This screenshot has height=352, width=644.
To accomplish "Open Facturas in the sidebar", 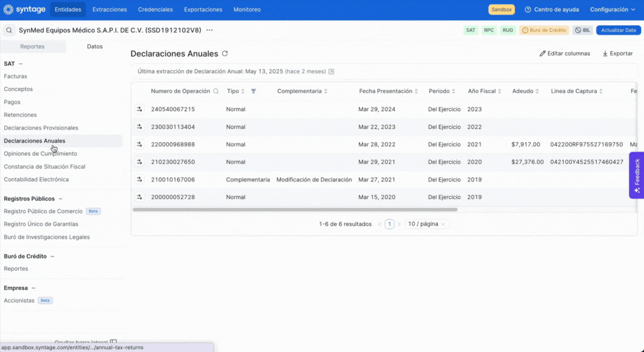I will pos(16,76).
